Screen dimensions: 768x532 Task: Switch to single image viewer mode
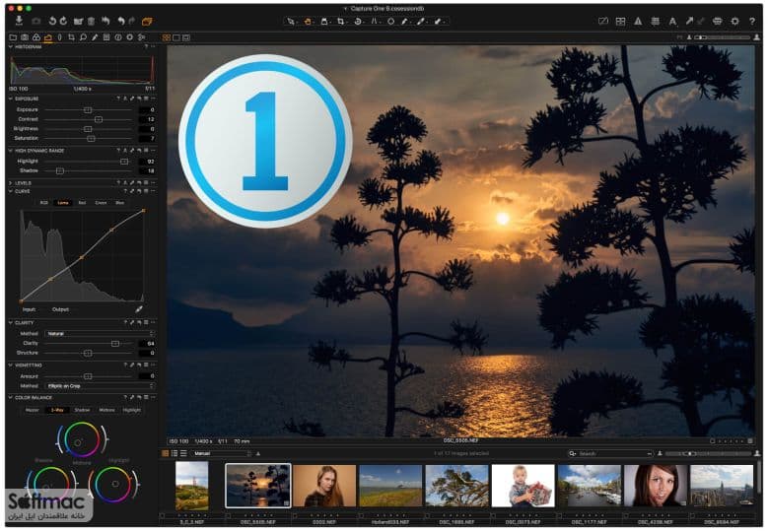pos(176,37)
